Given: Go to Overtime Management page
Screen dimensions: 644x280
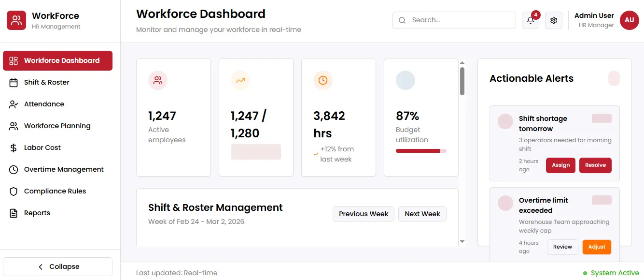Looking at the screenshot, I should click(x=64, y=169).
